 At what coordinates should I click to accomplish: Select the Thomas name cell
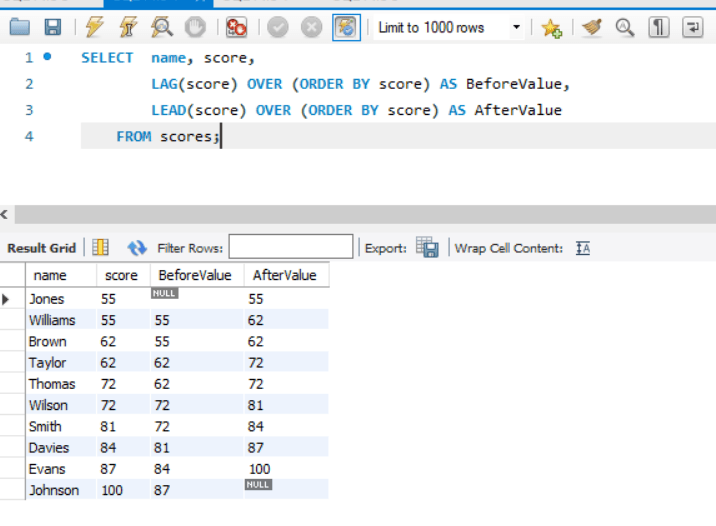pos(61,384)
